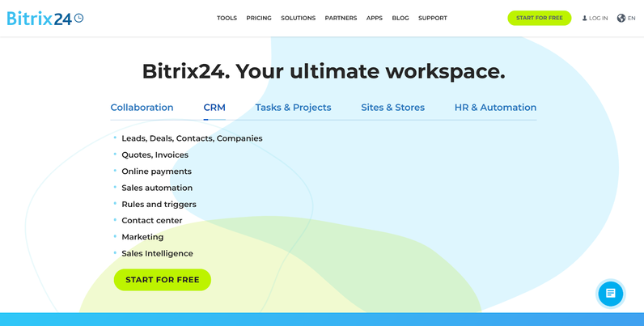The height and width of the screenshot is (326, 644).
Task: Click 'Leads, Deals, Contacts, Companies' item
Action: click(192, 138)
